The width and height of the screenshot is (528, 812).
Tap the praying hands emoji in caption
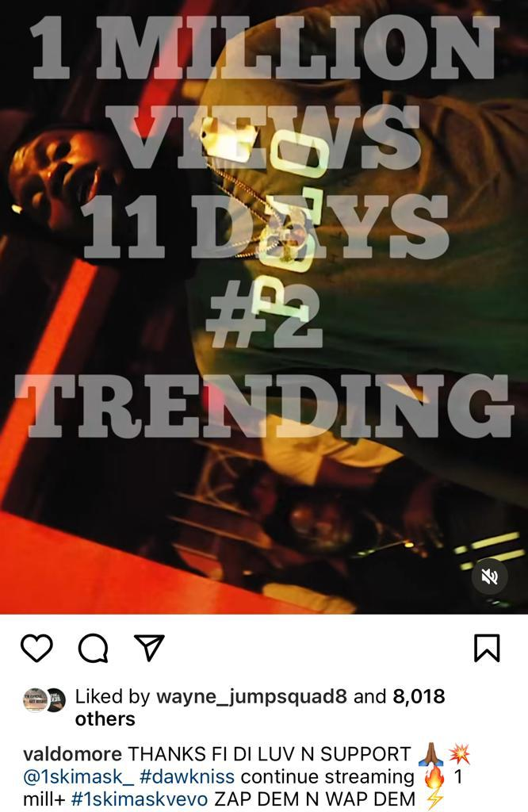point(430,755)
